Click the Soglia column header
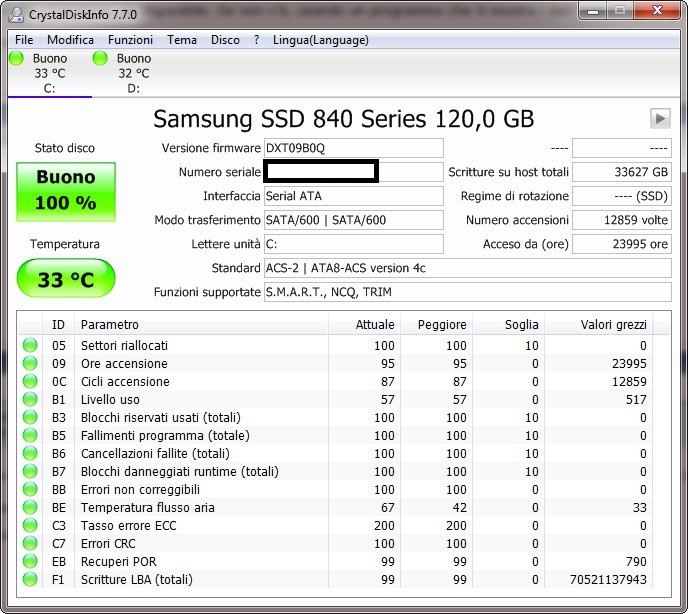 [x=509, y=324]
